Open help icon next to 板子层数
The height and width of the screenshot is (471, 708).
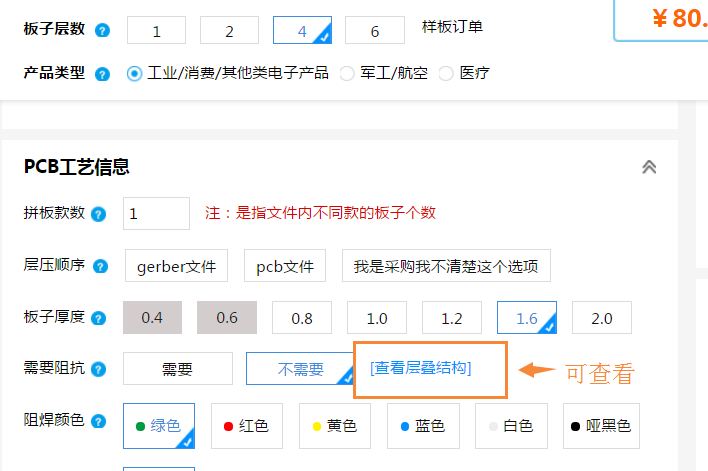click(x=102, y=31)
